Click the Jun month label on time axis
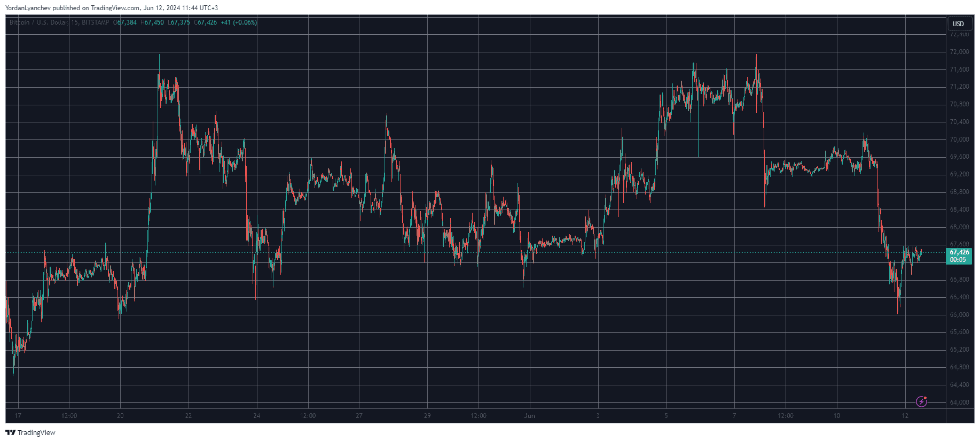This screenshot has height=442, width=980. [530, 416]
